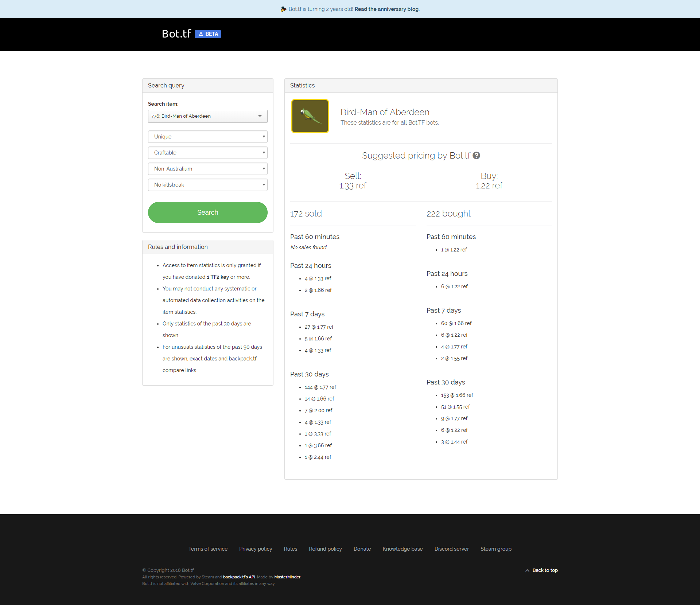The width and height of the screenshot is (700, 605).
Task: Click the Bird-Man of Aberdeen item image
Action: click(310, 116)
